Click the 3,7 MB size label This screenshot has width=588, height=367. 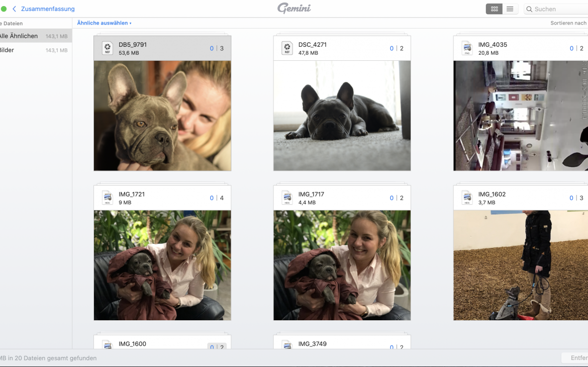(487, 203)
